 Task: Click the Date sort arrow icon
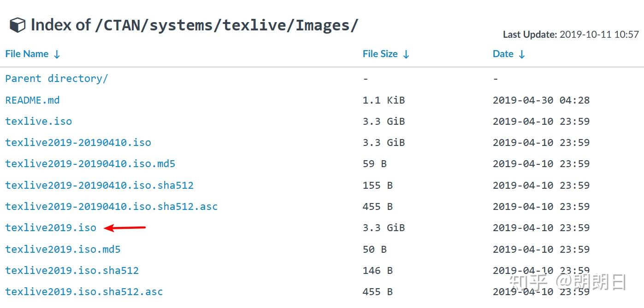[x=521, y=54]
